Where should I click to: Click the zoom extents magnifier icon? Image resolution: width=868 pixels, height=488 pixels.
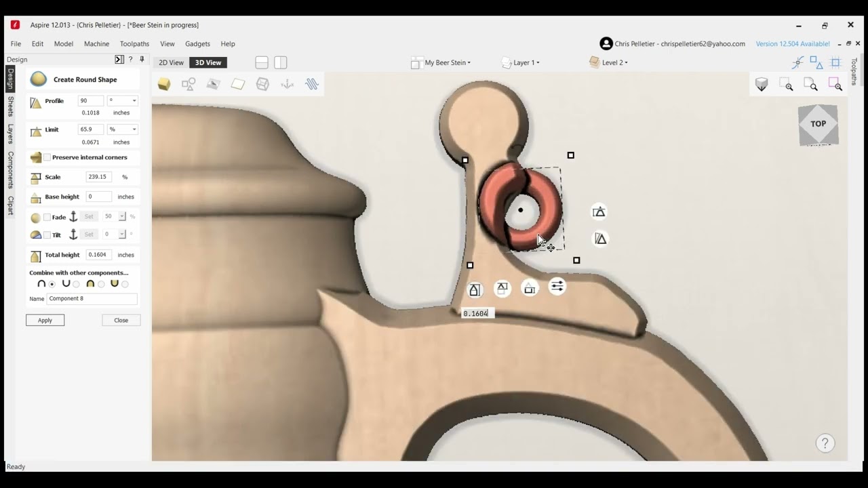[810, 85]
